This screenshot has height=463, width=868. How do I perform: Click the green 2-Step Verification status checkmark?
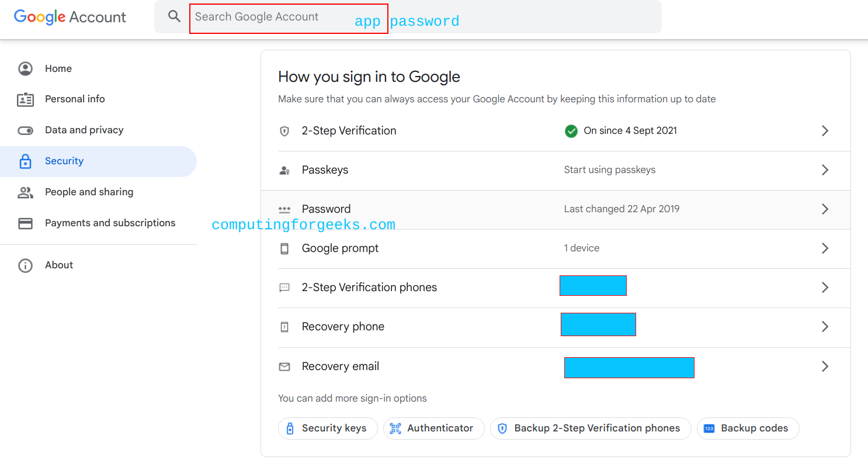pyautogui.click(x=571, y=131)
